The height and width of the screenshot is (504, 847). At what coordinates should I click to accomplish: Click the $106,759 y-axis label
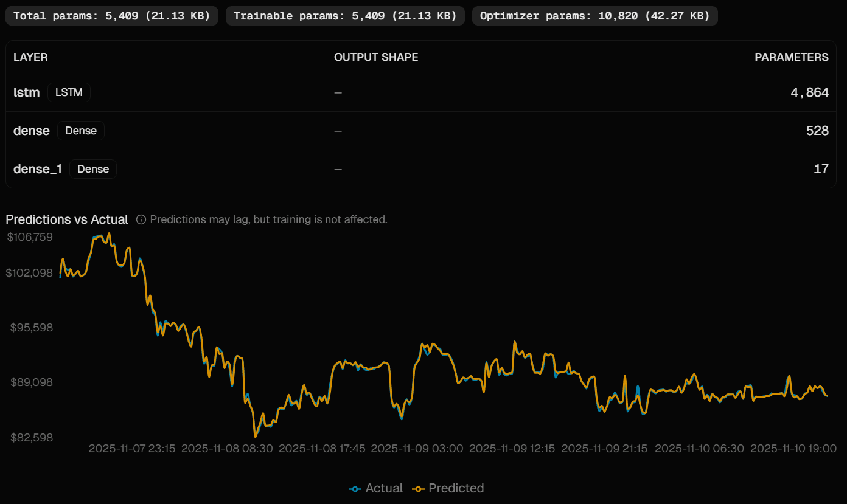tap(30, 236)
